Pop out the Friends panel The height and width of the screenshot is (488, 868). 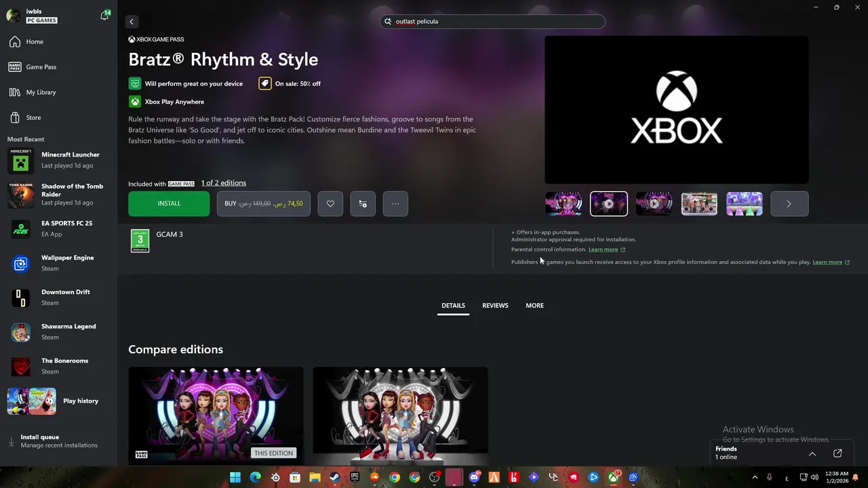click(837, 453)
